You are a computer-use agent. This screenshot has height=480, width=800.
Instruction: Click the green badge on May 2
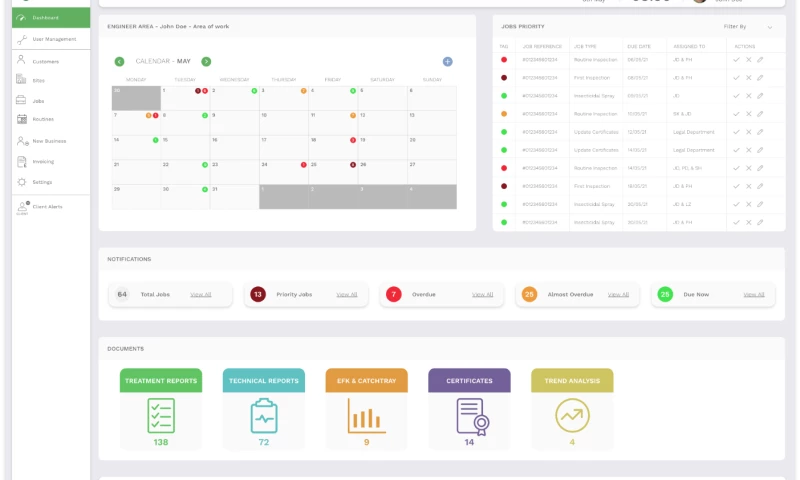pyautogui.click(x=254, y=91)
